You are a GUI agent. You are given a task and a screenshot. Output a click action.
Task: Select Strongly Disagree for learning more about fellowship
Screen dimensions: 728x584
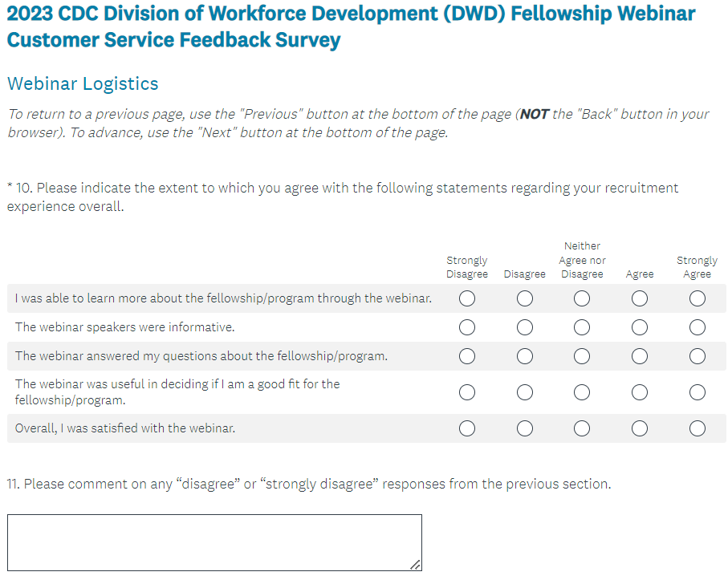[467, 298]
